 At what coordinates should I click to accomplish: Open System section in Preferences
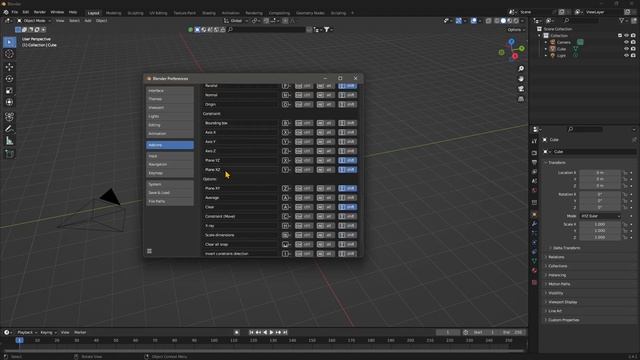coord(170,184)
